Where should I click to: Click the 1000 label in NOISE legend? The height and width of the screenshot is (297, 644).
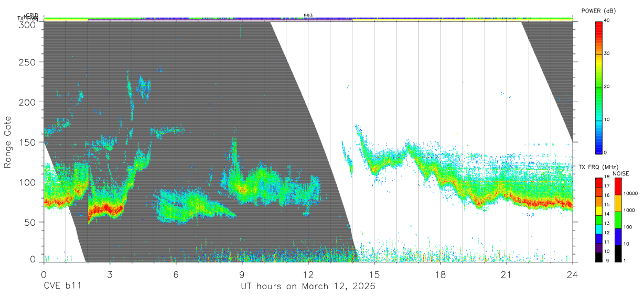(x=629, y=210)
